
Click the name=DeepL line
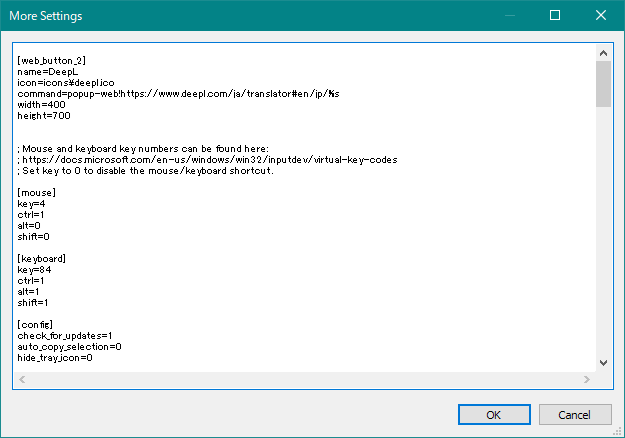(x=47, y=72)
